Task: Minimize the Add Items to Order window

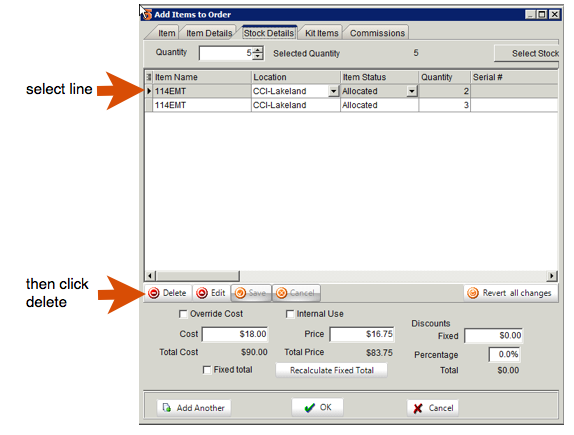Action: pyautogui.click(x=530, y=14)
